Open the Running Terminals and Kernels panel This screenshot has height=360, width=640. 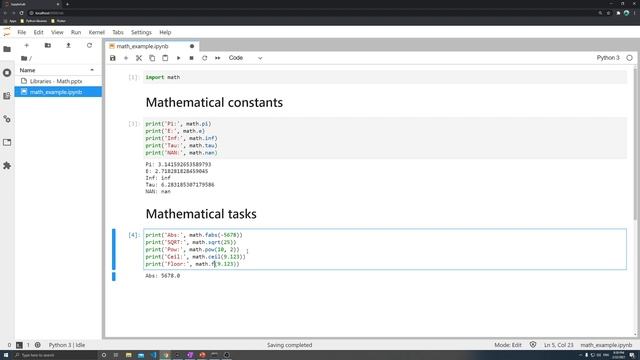tap(7, 73)
